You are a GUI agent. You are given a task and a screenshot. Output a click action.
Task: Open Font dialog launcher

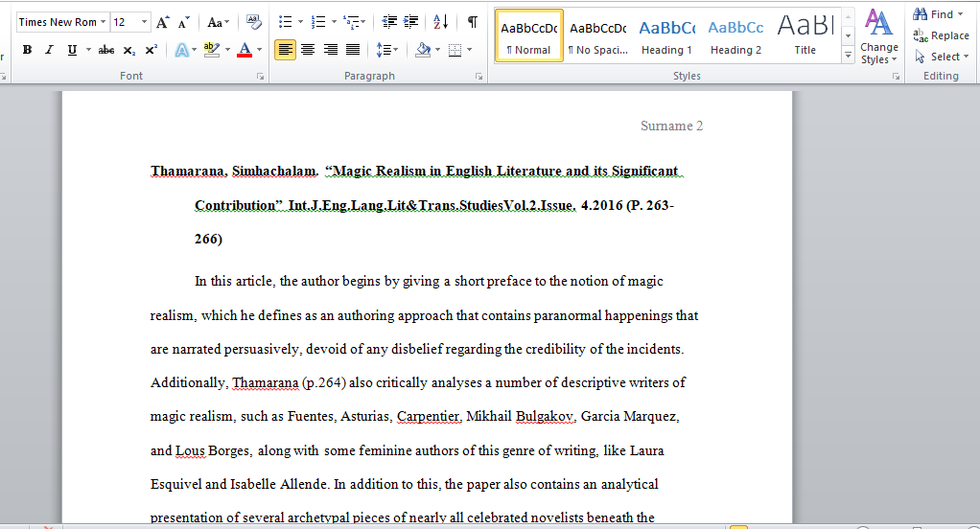pos(260,77)
